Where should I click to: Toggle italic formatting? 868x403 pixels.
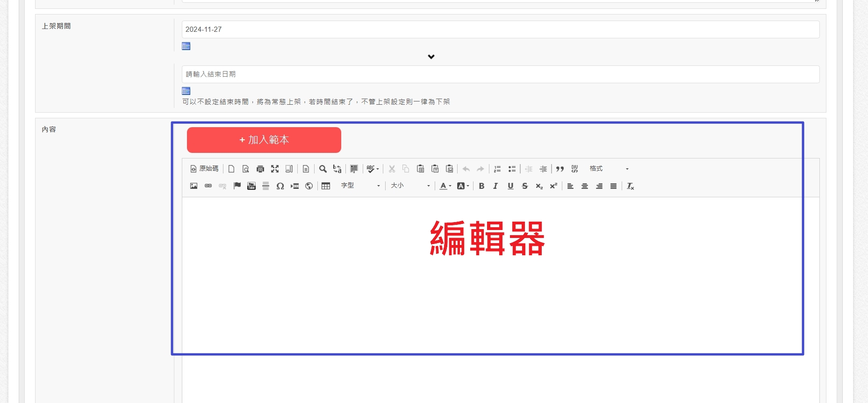pos(495,186)
